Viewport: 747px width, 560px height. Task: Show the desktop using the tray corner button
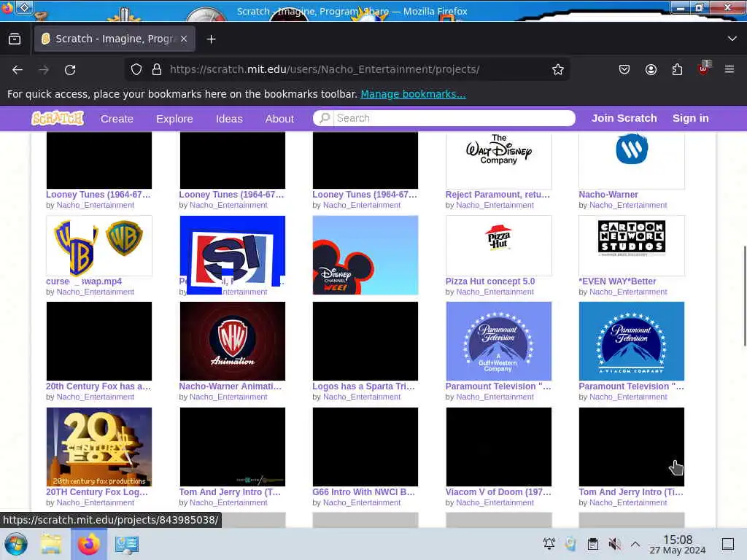(x=727, y=544)
